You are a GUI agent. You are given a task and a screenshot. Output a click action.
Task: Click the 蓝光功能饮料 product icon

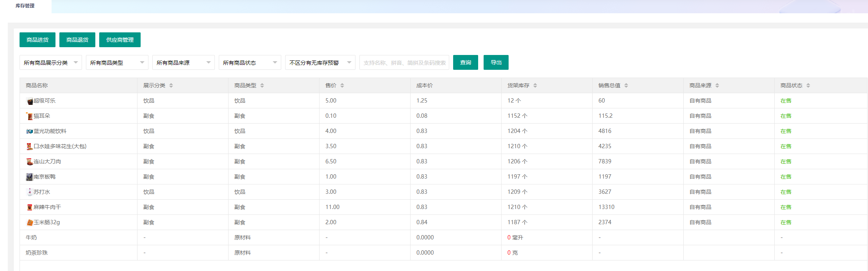(x=29, y=131)
